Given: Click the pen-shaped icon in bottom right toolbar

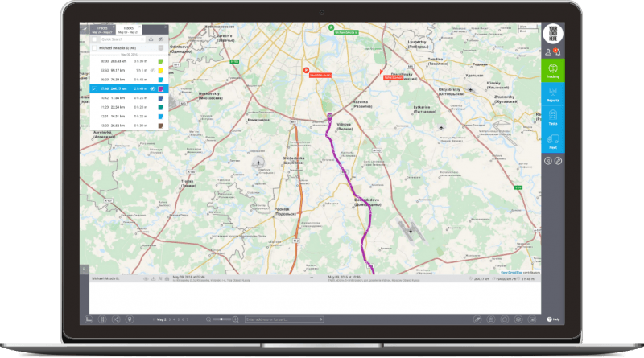Looking at the screenshot, I should tap(477, 319).
